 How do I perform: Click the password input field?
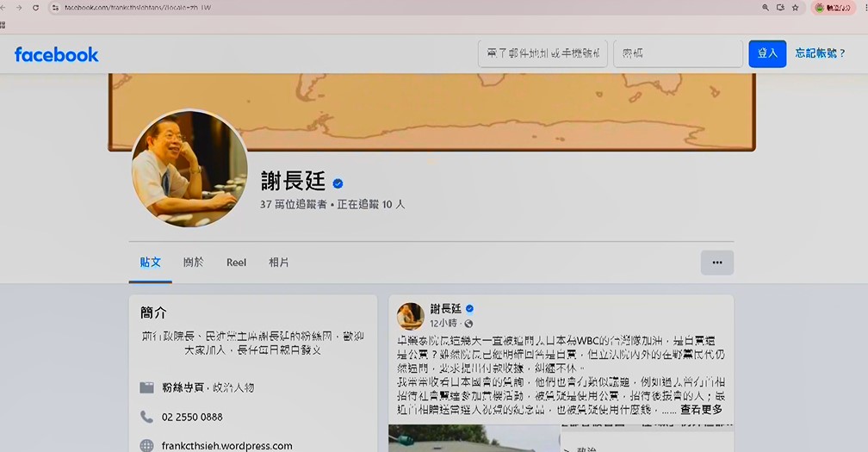[679, 53]
